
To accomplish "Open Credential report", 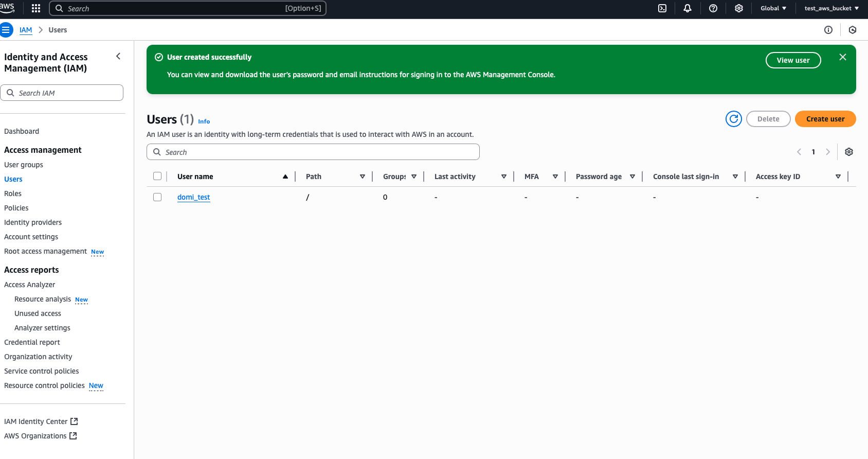I will (x=32, y=342).
